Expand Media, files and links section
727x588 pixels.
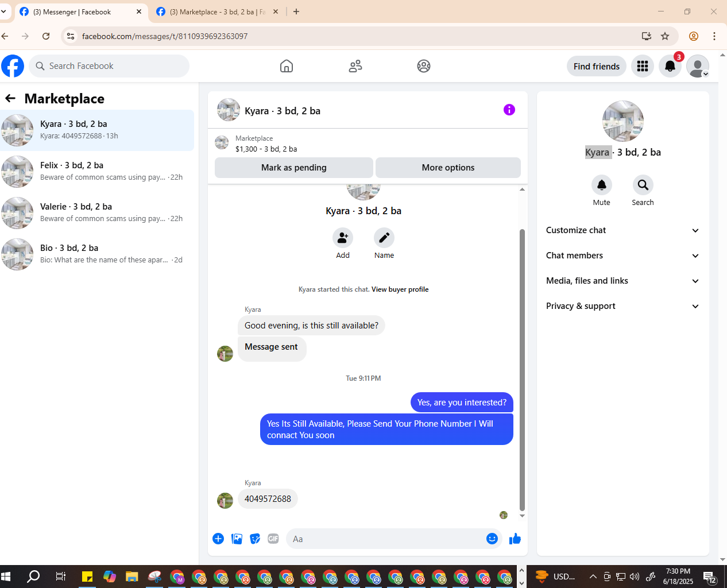(623, 281)
